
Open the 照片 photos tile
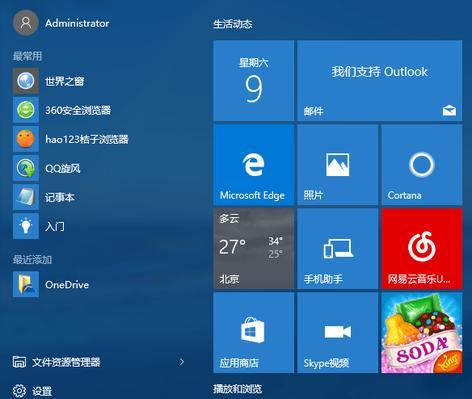(x=338, y=165)
